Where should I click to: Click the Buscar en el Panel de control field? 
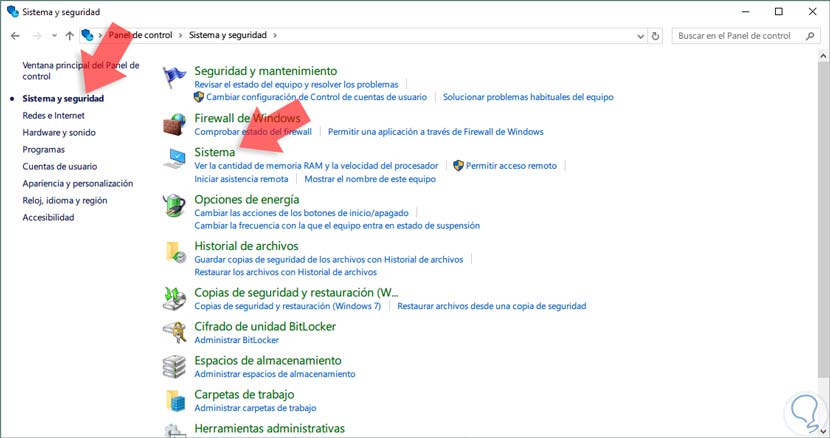[x=745, y=35]
